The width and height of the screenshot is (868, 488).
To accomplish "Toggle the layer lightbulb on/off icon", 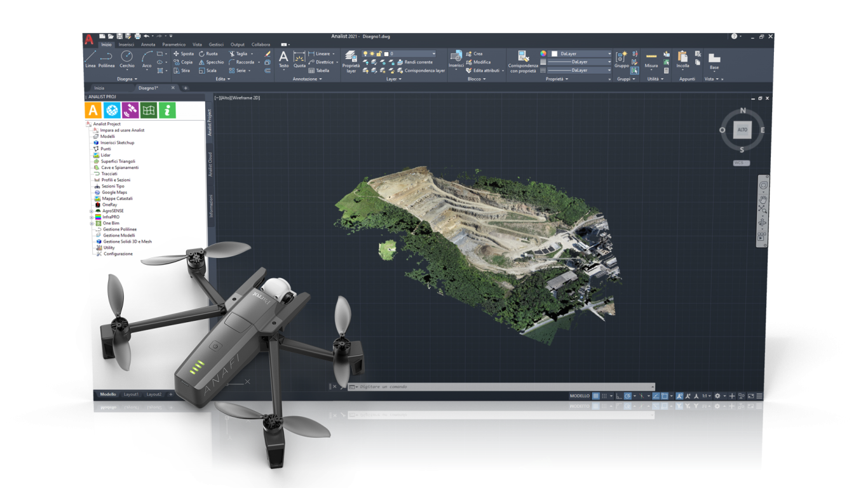I will [365, 54].
